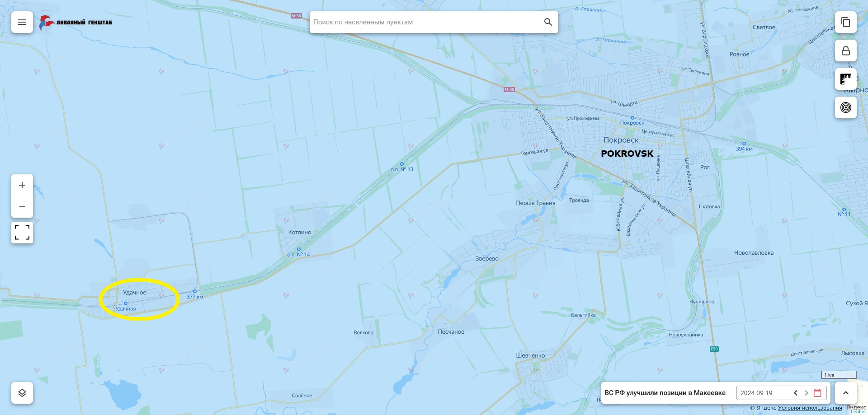Zoom in with the plus button

[22, 185]
